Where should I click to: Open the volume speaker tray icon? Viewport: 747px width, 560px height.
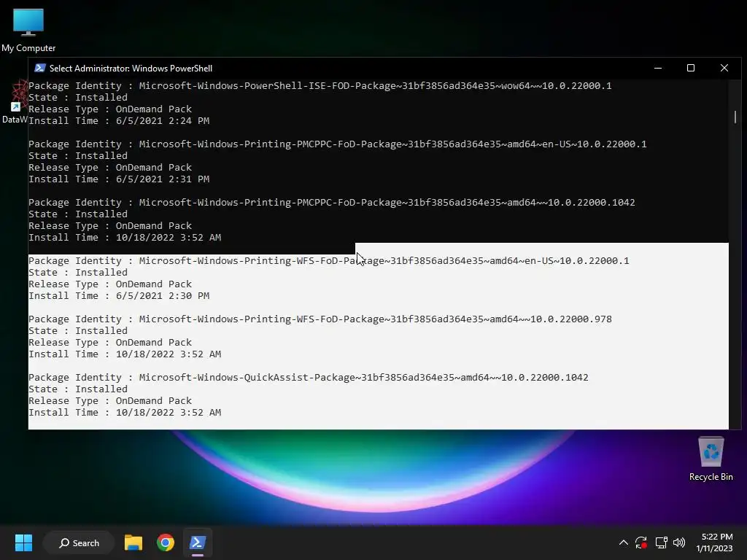point(679,542)
